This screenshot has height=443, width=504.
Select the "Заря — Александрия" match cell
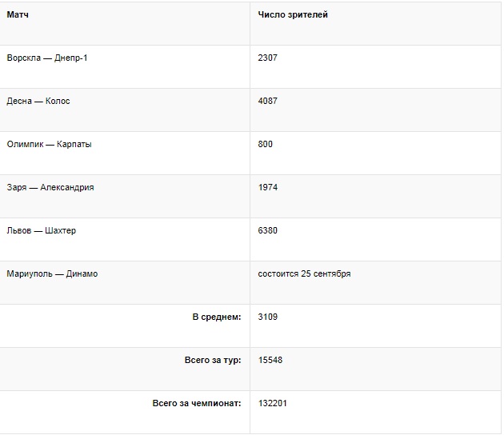(x=50, y=188)
